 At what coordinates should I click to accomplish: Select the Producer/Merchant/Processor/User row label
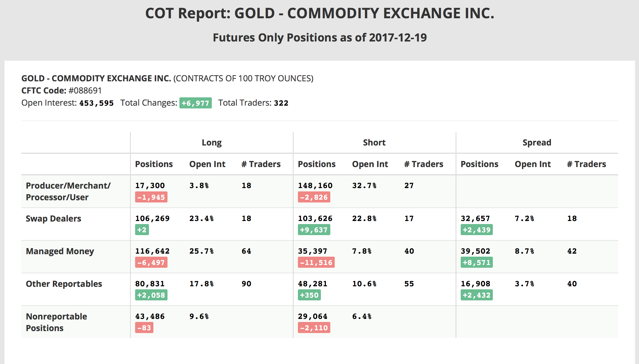point(68,191)
